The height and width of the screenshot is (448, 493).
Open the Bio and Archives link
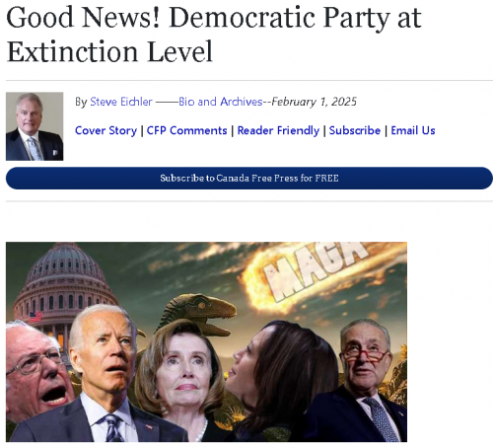[x=221, y=102]
